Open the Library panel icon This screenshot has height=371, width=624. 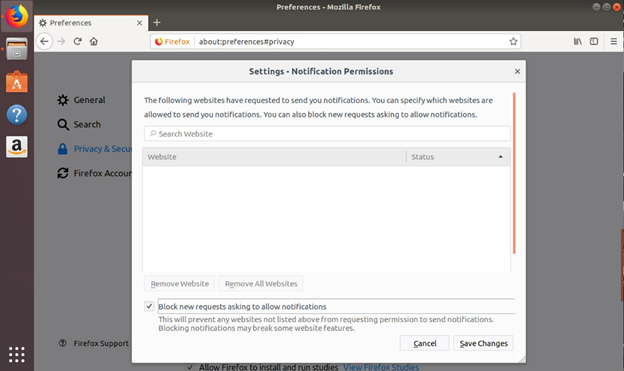point(577,41)
